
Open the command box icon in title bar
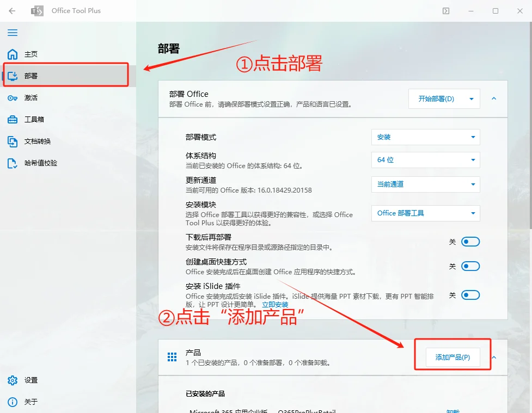[x=446, y=11]
